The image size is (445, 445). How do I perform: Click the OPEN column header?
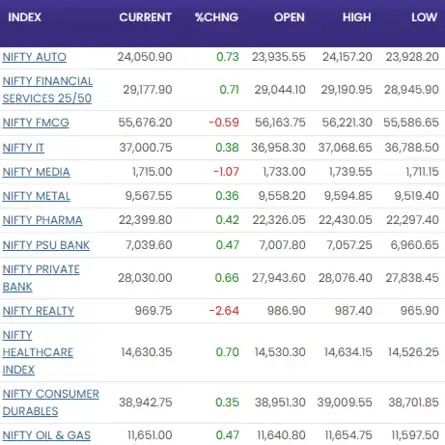tap(289, 17)
